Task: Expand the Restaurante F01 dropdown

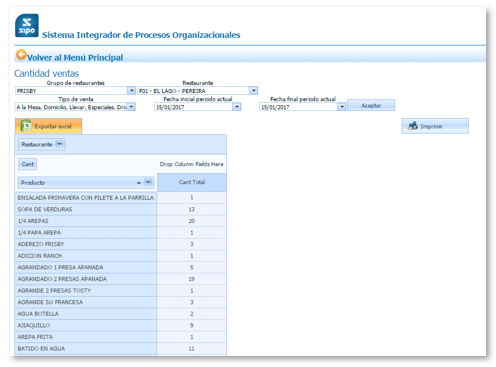Action: 254,90
